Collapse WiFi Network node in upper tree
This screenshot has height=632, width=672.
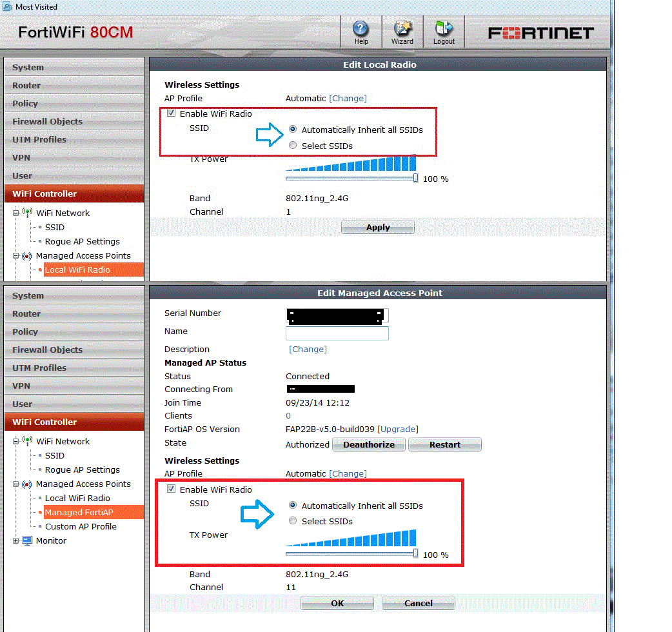click(15, 213)
